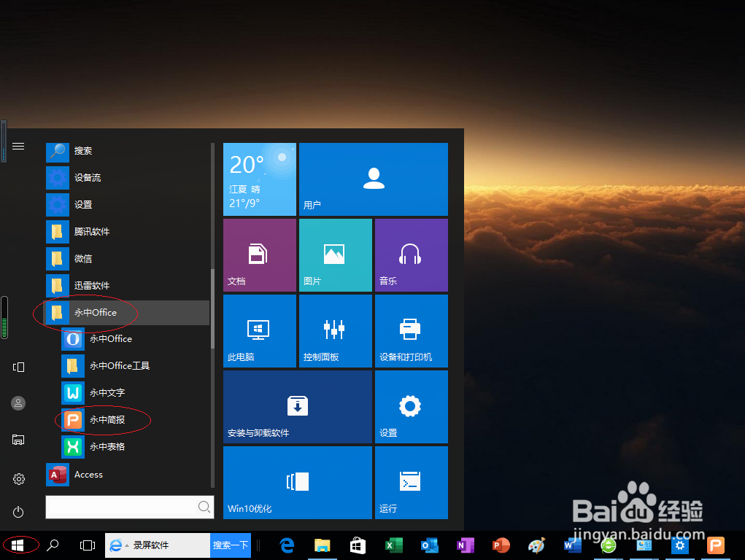Open the settings gear on the left rail
This screenshot has height=560, width=745.
click(18, 479)
